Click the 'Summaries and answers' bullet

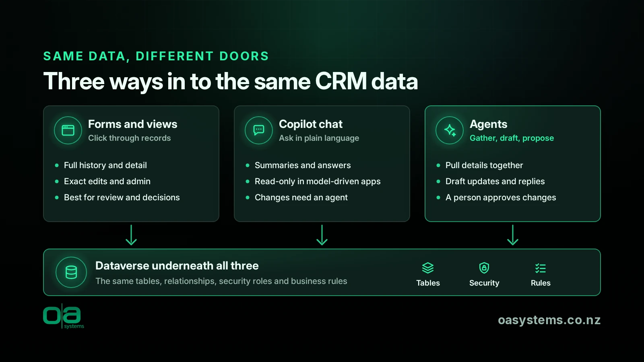coord(303,165)
